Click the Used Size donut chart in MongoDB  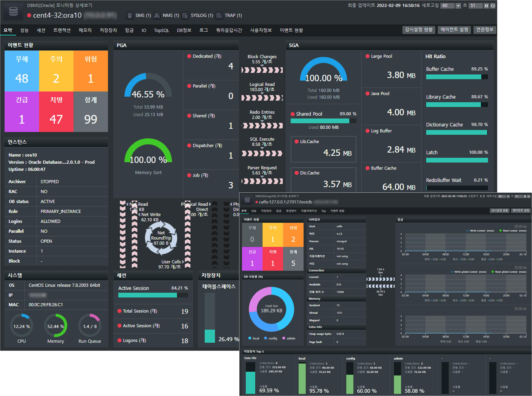(x=271, y=309)
